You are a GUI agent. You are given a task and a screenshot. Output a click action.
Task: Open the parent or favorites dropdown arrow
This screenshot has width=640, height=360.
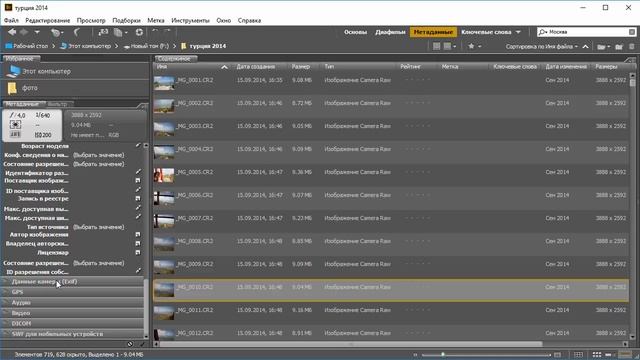click(x=37, y=32)
